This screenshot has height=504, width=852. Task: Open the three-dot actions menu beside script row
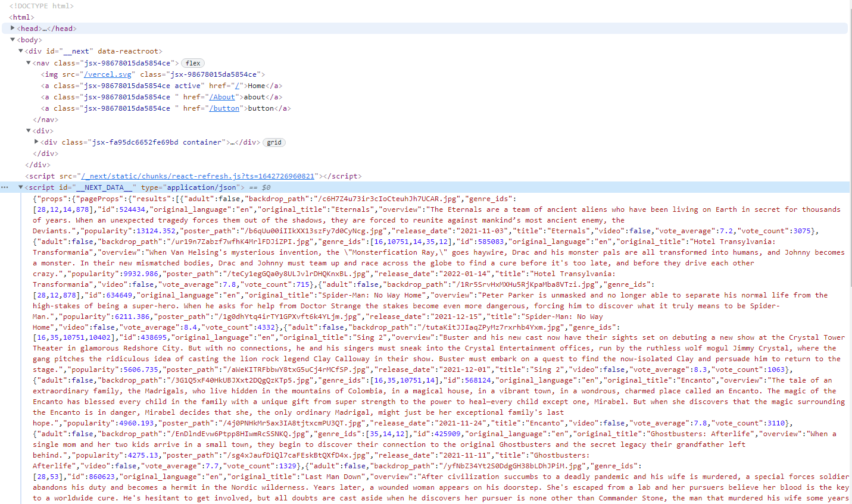coord(5,187)
